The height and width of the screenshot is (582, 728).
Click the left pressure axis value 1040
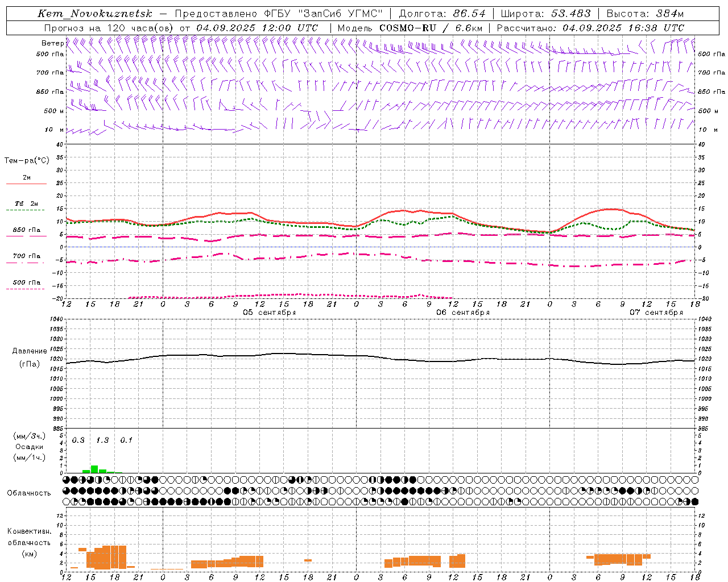pos(57,319)
